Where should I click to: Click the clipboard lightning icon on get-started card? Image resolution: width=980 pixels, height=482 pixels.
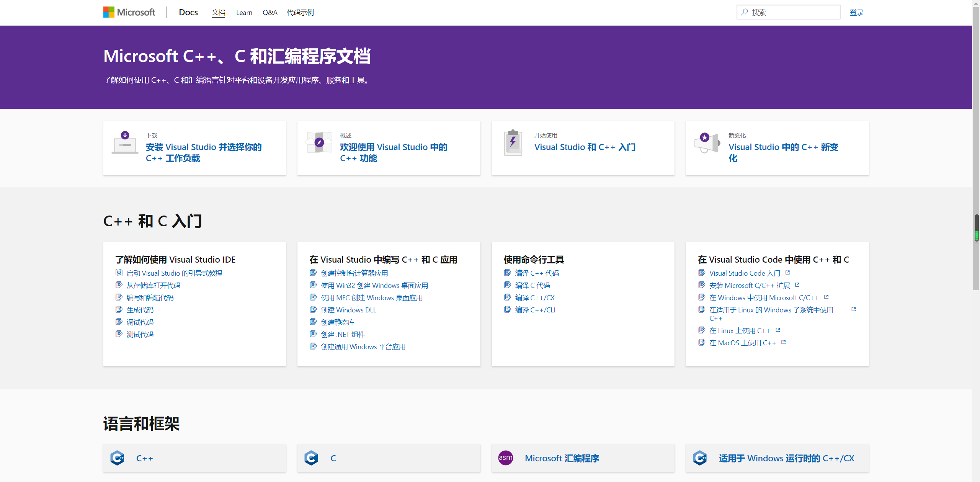point(513,142)
